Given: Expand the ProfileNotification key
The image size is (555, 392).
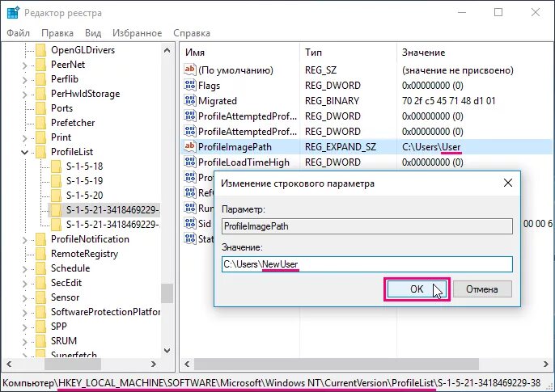Looking at the screenshot, I should 24,240.
